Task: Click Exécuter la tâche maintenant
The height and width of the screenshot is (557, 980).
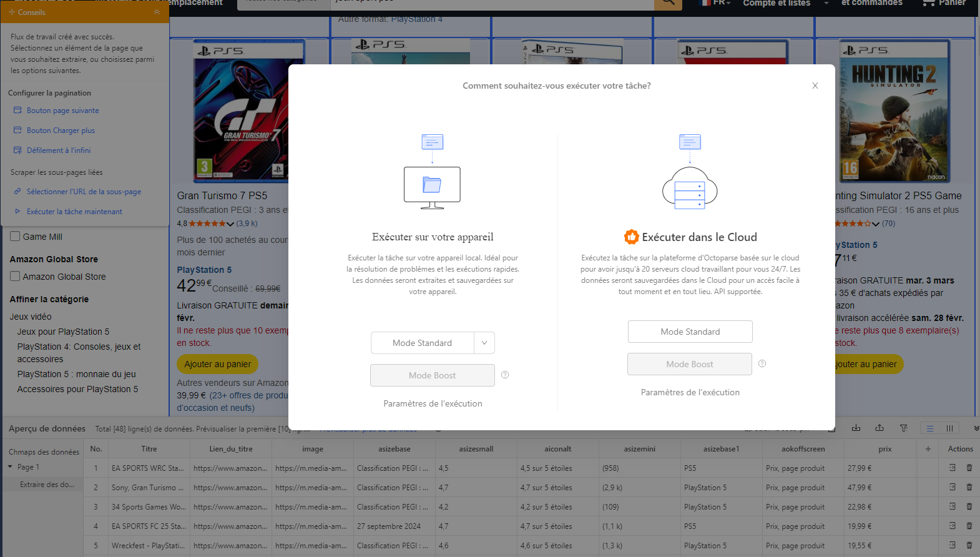Action: pos(74,212)
